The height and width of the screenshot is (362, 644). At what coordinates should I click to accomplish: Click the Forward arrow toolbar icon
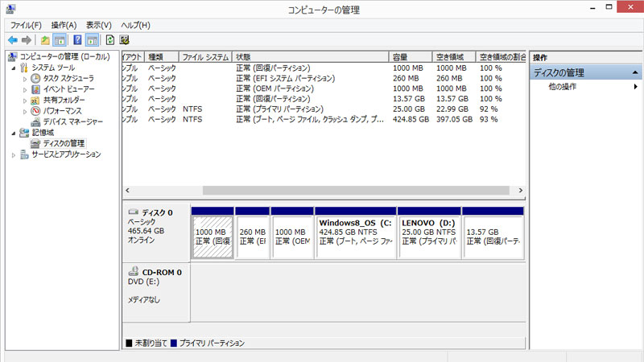[27, 39]
